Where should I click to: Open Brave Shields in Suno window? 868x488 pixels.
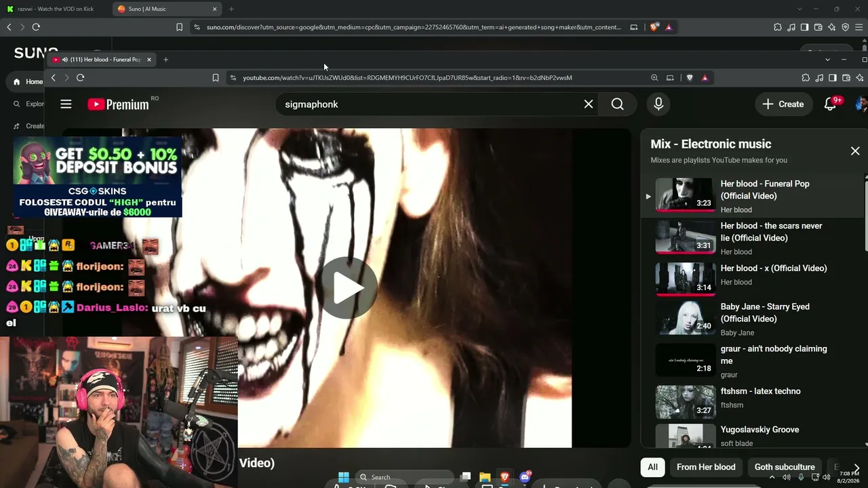[x=654, y=27]
